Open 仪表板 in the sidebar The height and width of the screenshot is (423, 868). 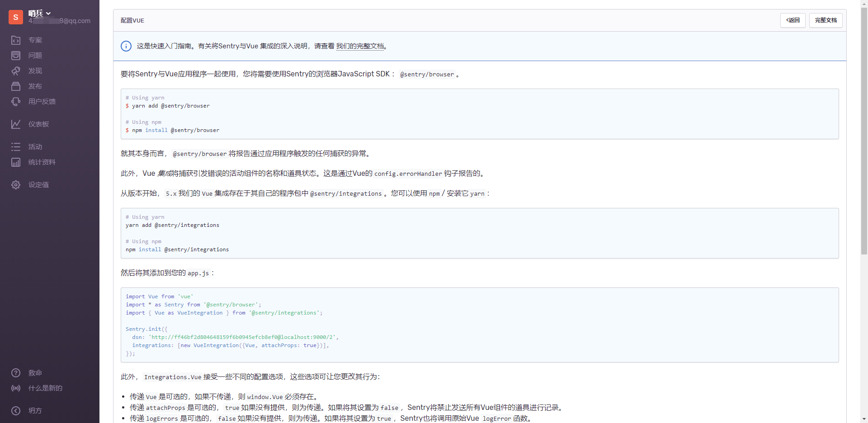click(x=39, y=124)
